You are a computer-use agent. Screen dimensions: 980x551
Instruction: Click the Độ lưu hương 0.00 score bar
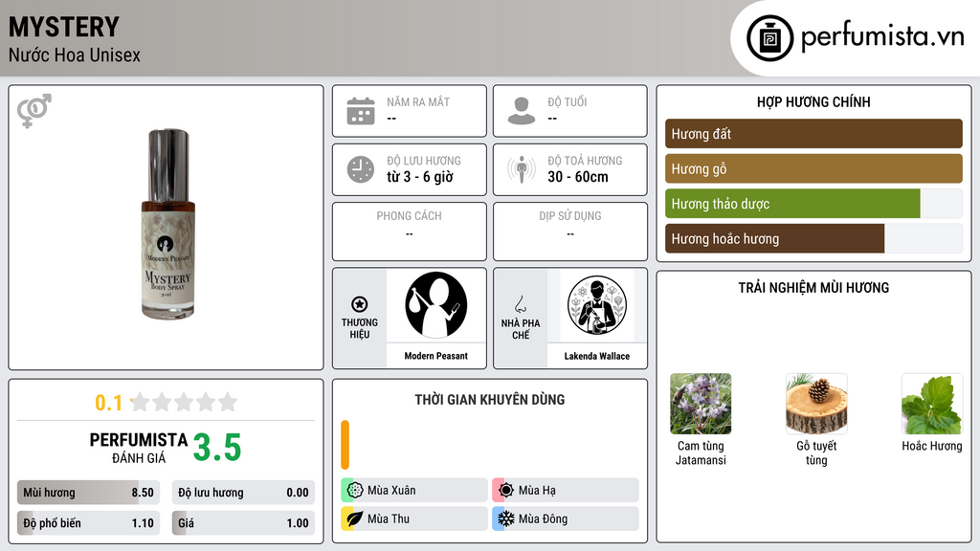243,493
